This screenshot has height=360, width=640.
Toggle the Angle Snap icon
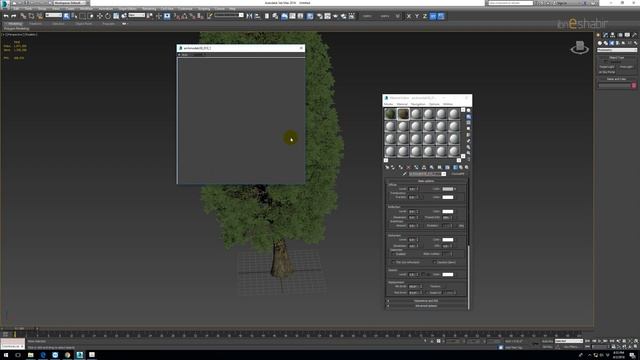coord(184,16)
